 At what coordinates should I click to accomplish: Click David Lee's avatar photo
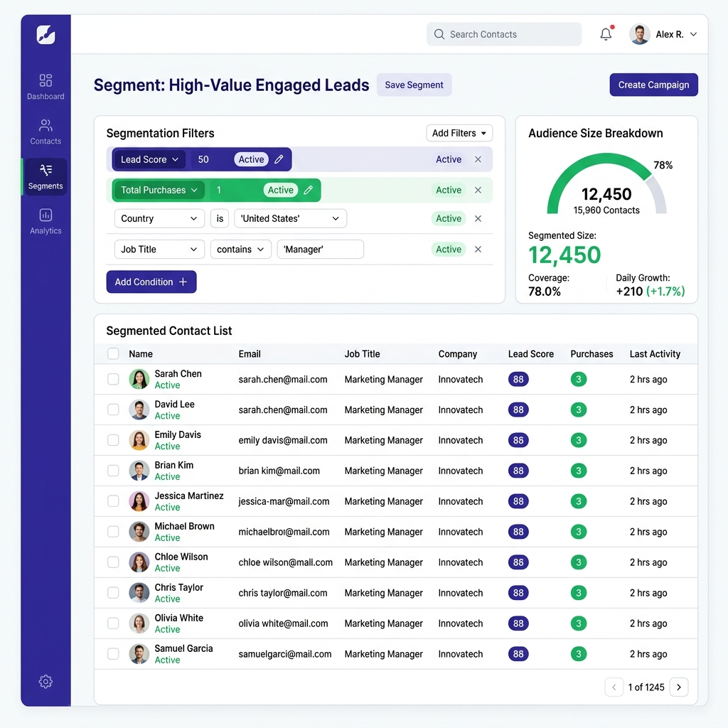point(139,409)
